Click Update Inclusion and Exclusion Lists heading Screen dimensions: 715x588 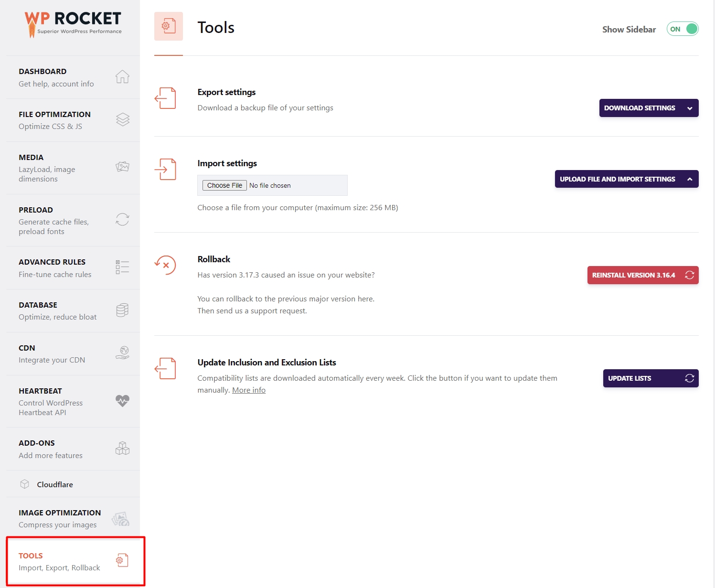coord(267,363)
